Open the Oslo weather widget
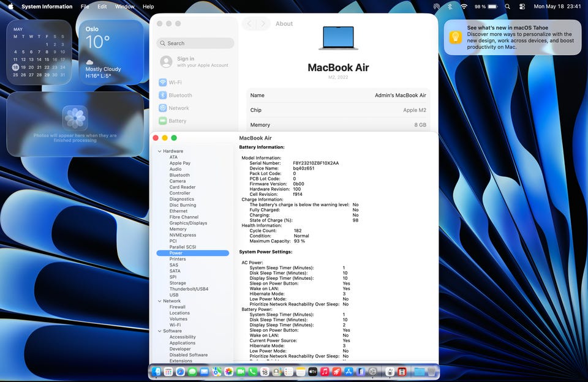588x382 pixels. [x=111, y=52]
